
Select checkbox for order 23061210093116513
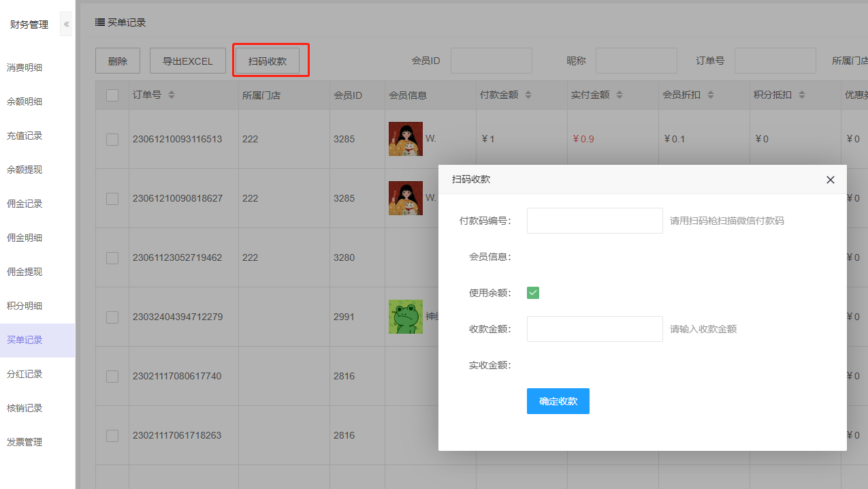112,140
